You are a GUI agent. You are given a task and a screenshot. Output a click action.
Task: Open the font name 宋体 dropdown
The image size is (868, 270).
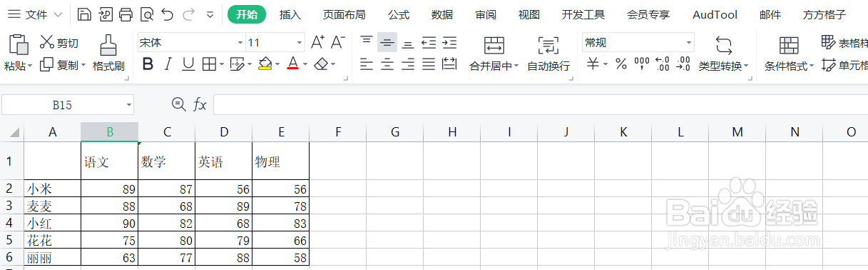click(240, 43)
